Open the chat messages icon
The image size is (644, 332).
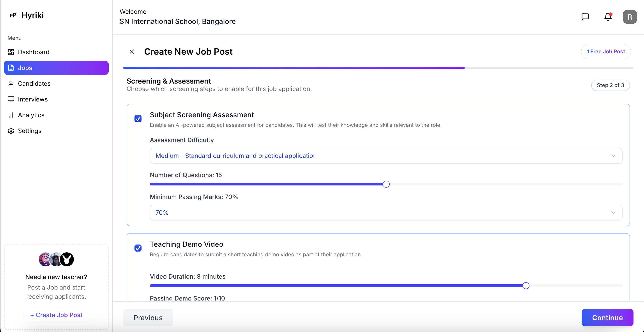point(585,17)
